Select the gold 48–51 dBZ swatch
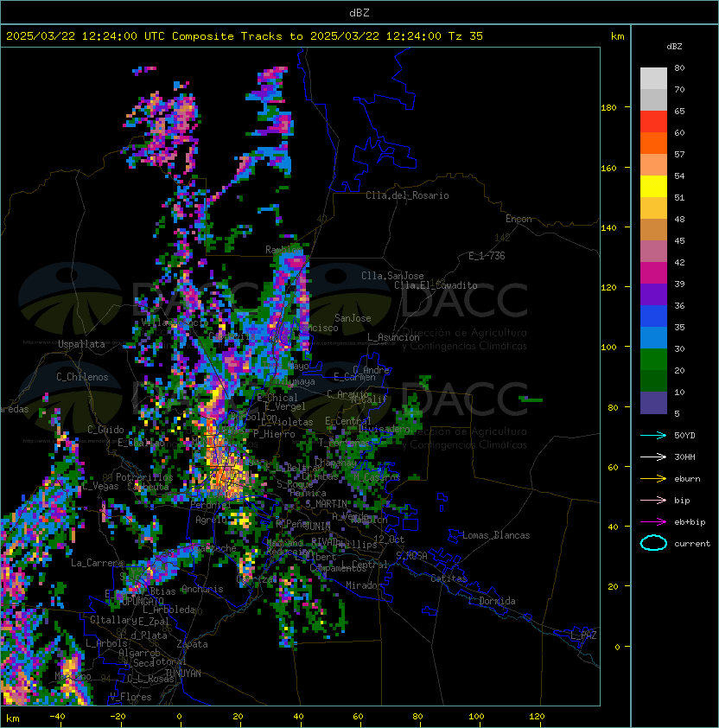 tap(653, 208)
